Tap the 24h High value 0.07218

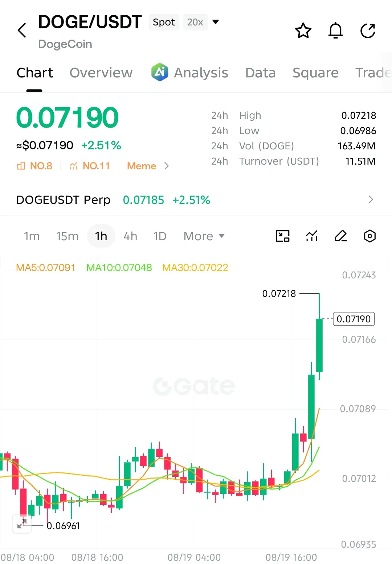tap(359, 116)
